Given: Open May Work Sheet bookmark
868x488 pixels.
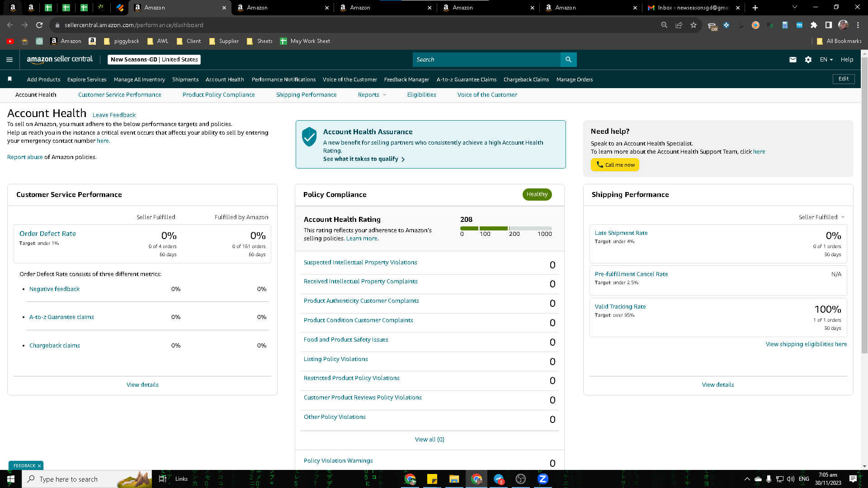Looking at the screenshot, I should 305,41.
